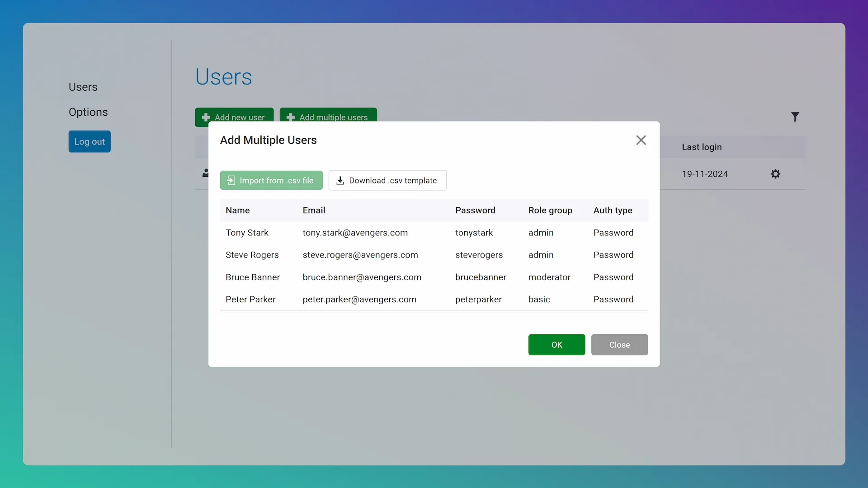Viewport: 868px width, 488px height.
Task: Click the 19-11-2024 last login date
Action: [x=705, y=174]
